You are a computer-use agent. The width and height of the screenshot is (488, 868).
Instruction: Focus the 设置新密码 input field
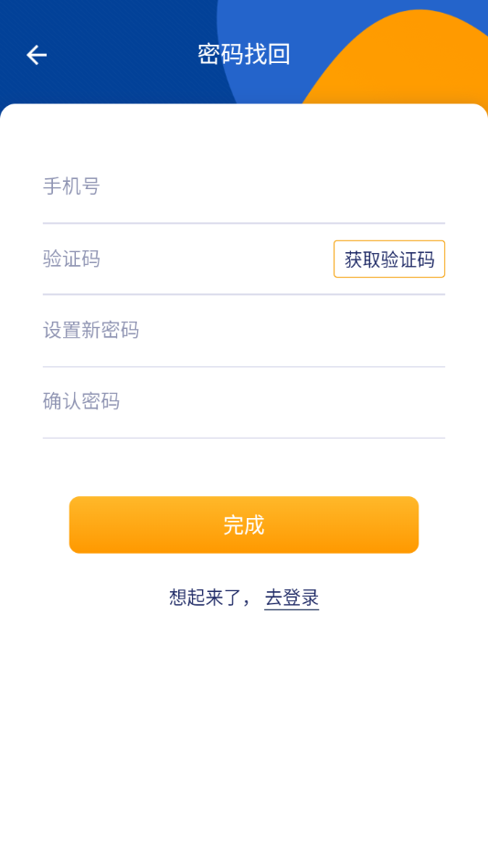[244, 331]
